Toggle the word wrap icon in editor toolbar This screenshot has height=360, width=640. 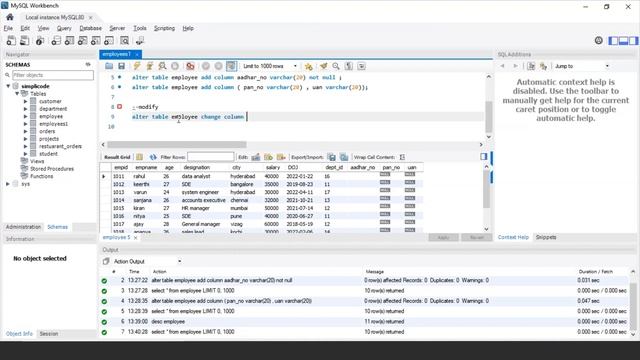(x=361, y=66)
